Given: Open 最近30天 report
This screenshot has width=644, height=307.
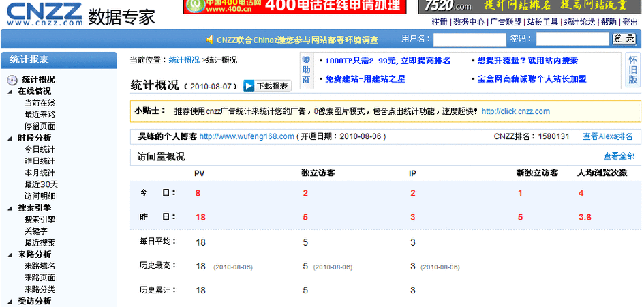Looking at the screenshot, I should 41,184.
